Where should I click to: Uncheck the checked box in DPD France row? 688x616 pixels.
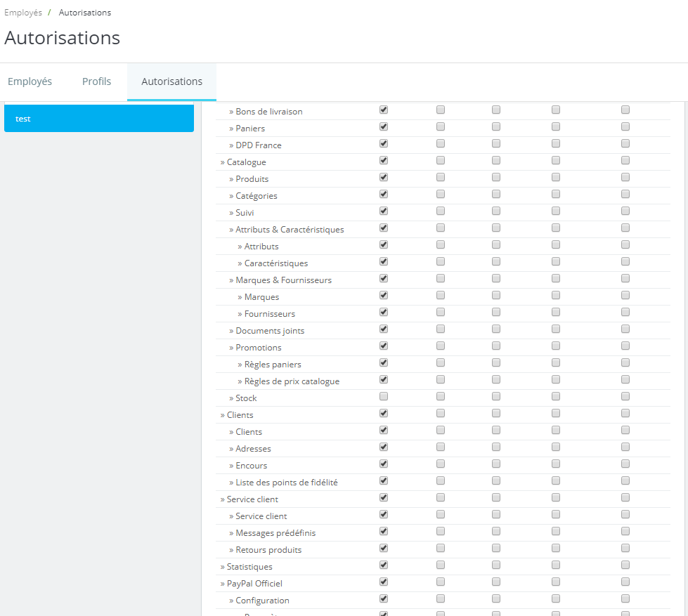[x=384, y=143]
